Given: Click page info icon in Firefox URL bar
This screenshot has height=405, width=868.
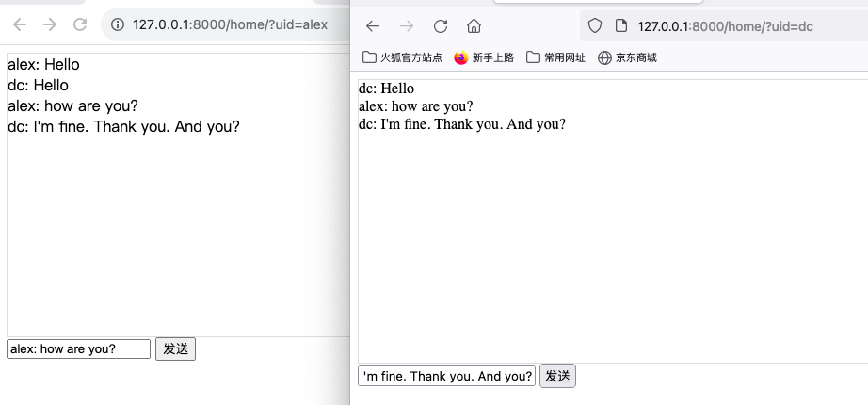Looking at the screenshot, I should tap(619, 26).
